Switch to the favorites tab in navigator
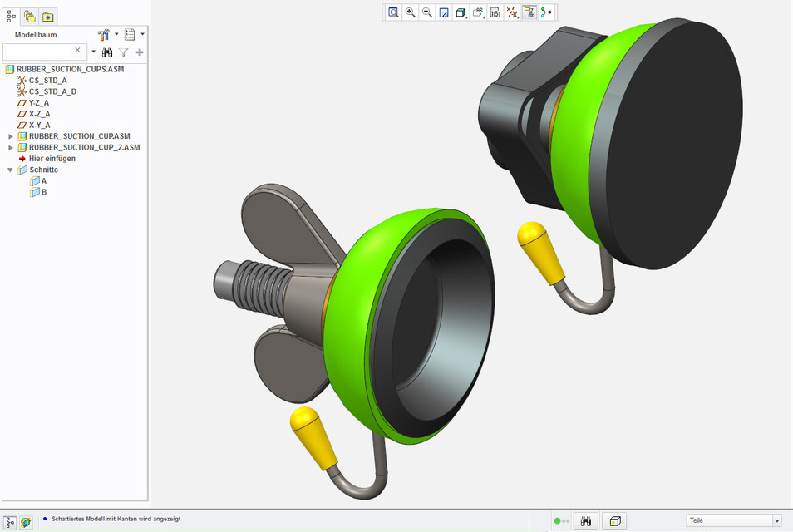 47,16
